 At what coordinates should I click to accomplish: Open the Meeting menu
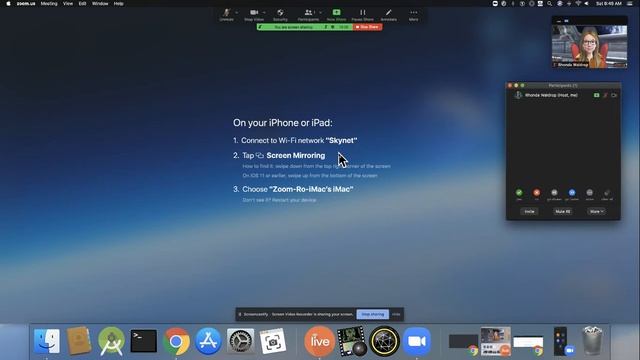coord(49,4)
